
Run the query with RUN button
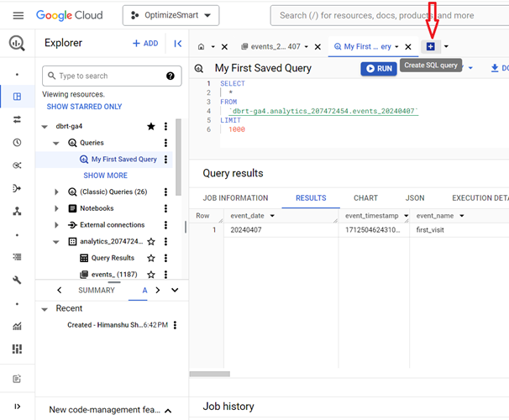378,69
